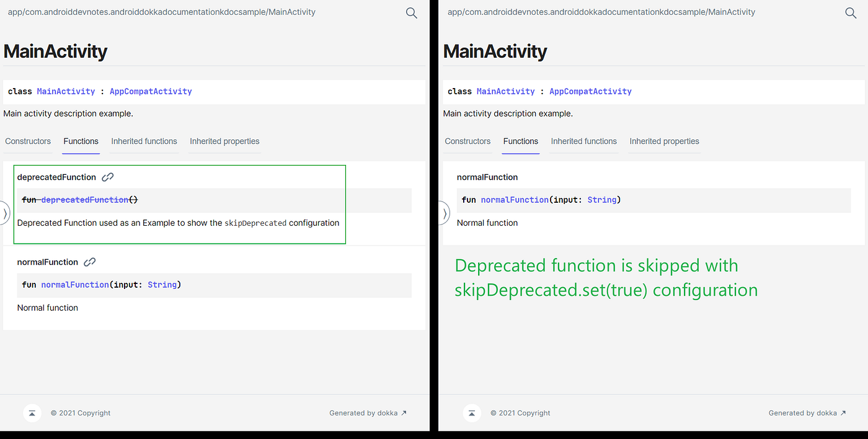Screen dimensions: 868x439
Task: Select the Functions tab in the left page
Action: click(81, 141)
